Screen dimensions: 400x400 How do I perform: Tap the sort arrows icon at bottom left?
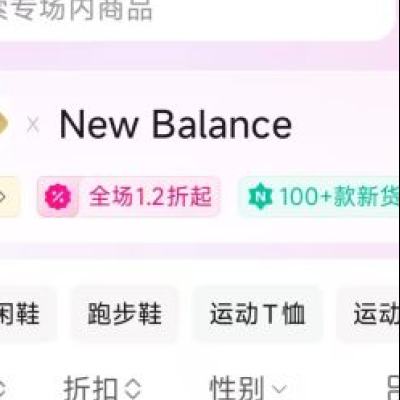[x=3, y=389]
